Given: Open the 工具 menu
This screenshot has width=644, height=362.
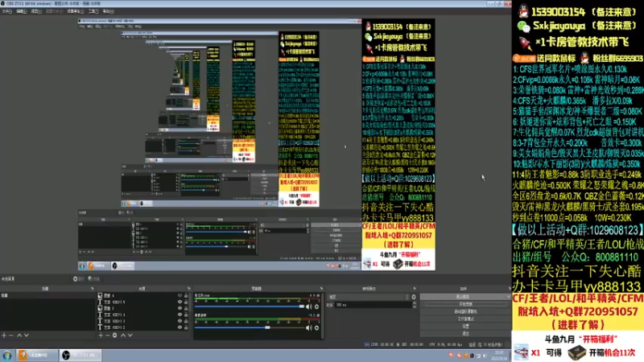Looking at the screenshot, I should click(93, 11).
